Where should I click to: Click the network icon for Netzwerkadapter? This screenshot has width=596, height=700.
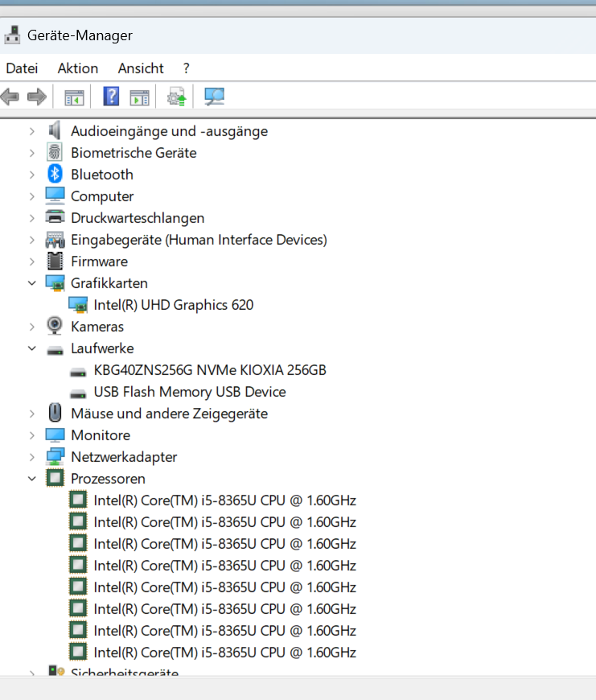click(x=55, y=457)
